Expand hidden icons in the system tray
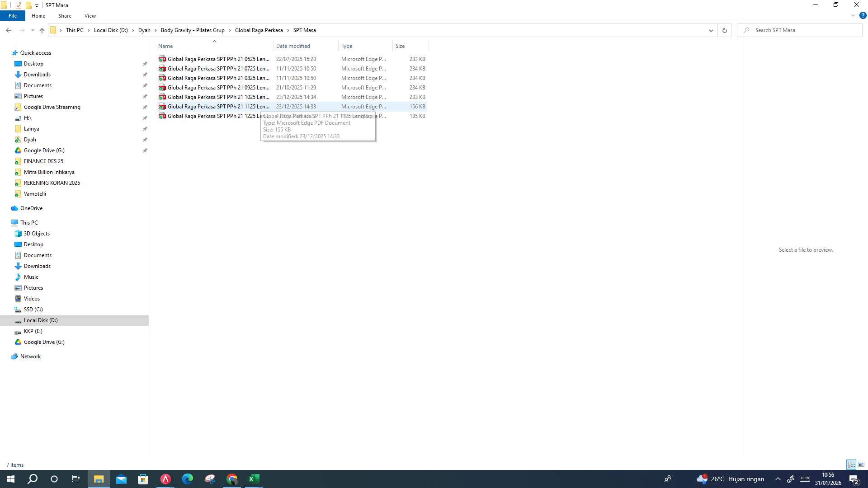 click(778, 479)
